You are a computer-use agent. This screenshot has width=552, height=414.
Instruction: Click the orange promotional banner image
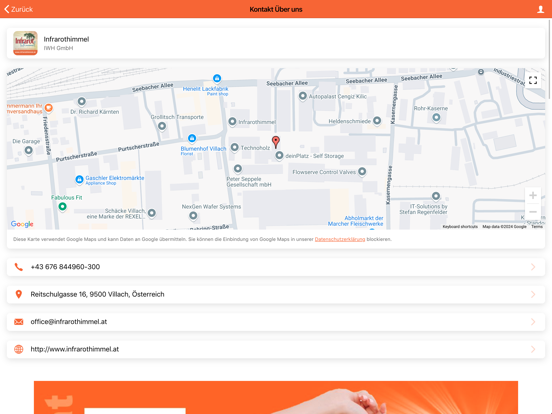pyautogui.click(x=276, y=397)
